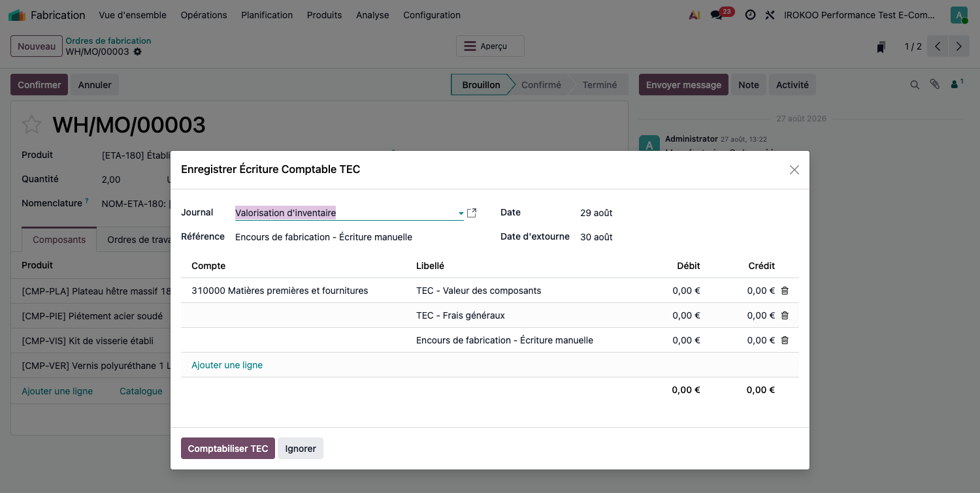Open journal external link icon
Image resolution: width=980 pixels, height=493 pixels.
coord(472,213)
